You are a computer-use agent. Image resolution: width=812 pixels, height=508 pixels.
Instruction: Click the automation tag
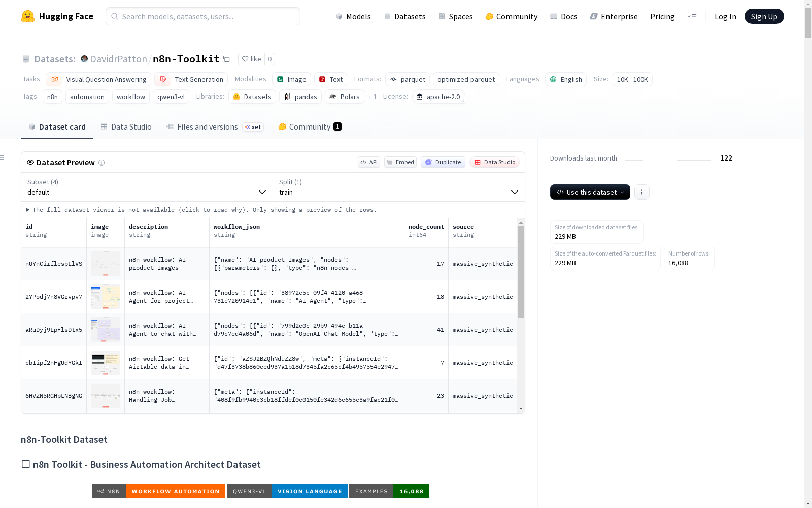point(87,97)
